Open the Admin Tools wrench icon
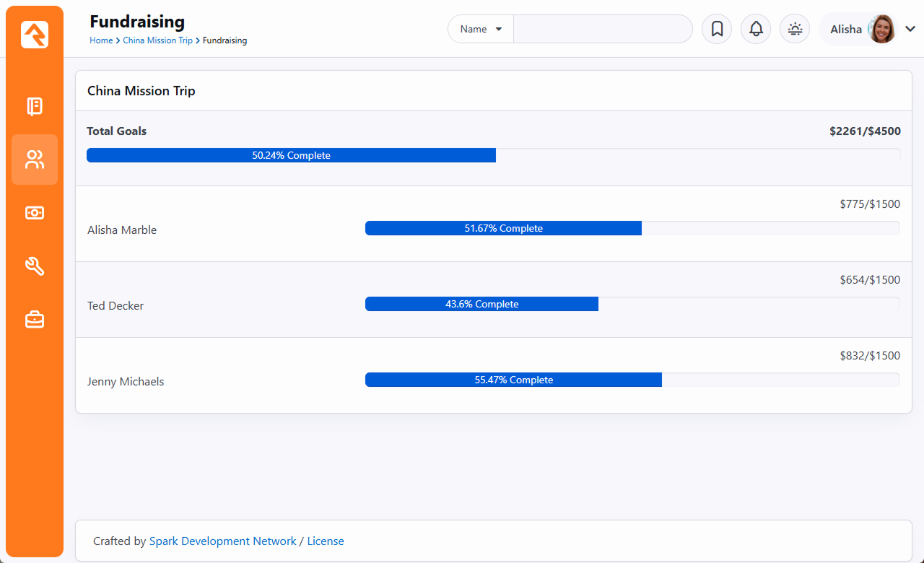 click(x=35, y=266)
